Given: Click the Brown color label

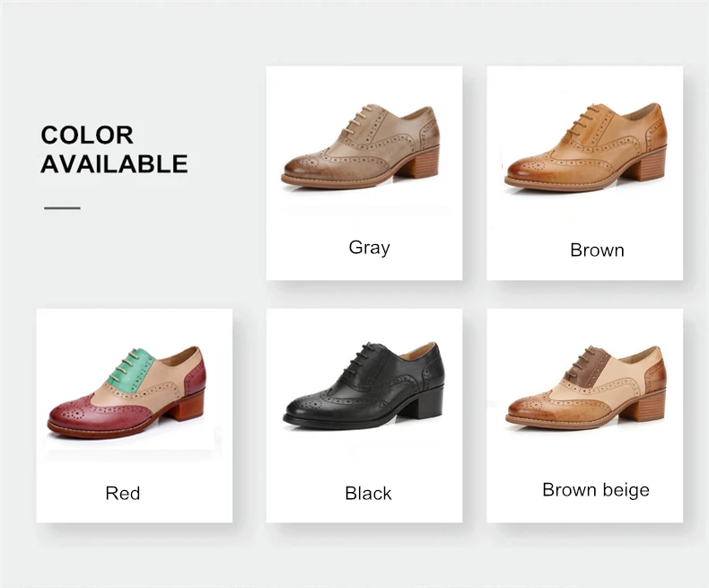Looking at the screenshot, I should pos(597,250).
